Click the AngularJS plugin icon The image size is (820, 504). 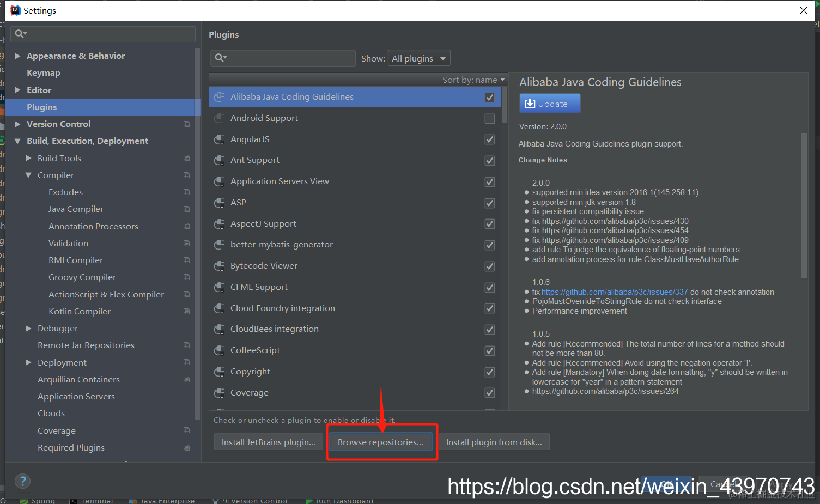pyautogui.click(x=219, y=139)
